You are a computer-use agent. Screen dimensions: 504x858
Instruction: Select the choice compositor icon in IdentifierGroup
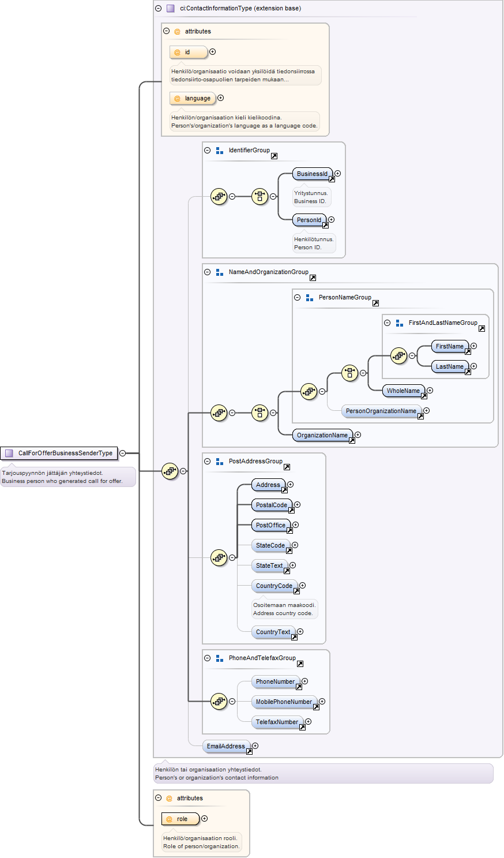(x=260, y=197)
